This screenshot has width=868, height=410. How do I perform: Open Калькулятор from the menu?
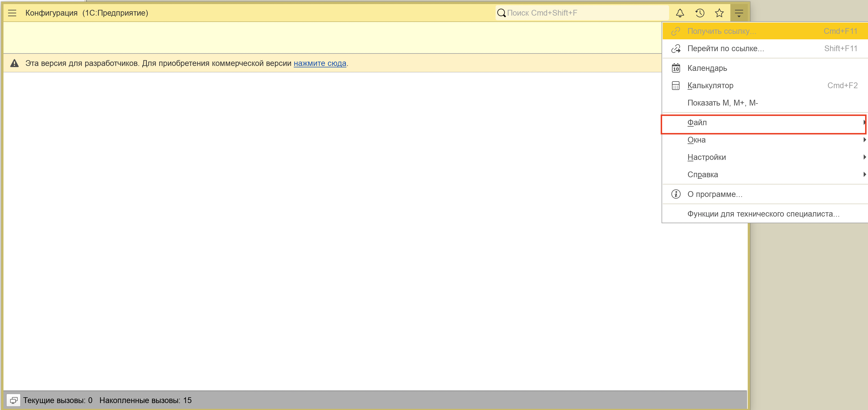coord(765,86)
